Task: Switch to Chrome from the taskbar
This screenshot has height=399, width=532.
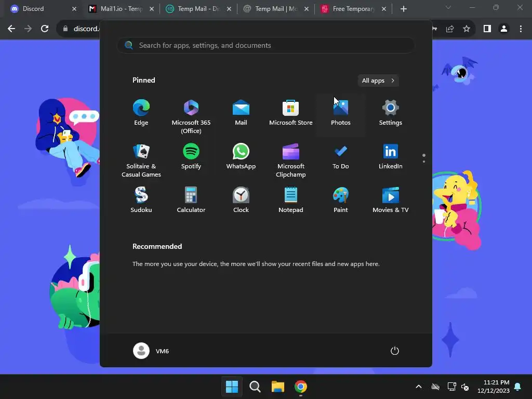Action: (x=301, y=387)
